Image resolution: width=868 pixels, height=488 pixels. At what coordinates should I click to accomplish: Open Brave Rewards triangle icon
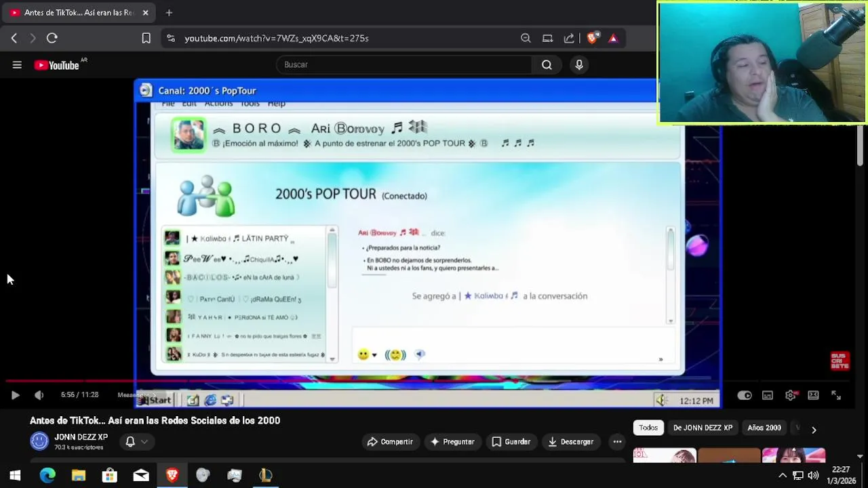(x=613, y=38)
